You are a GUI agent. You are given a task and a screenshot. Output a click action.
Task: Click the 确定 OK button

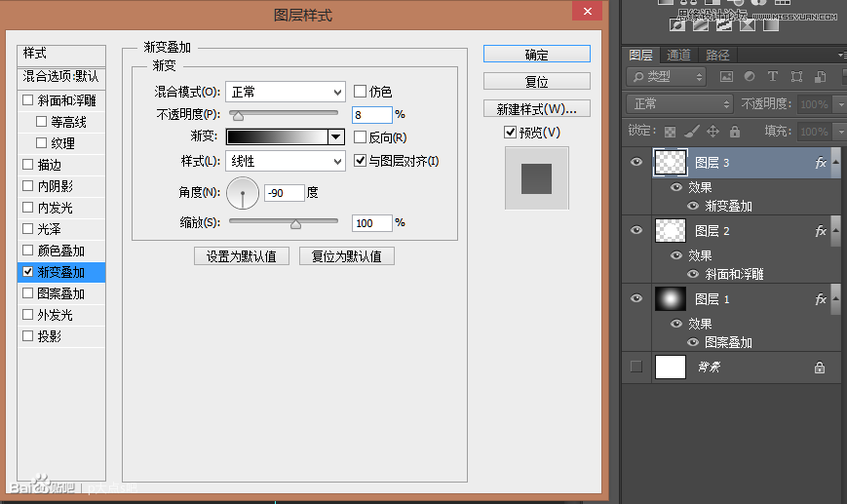tap(536, 55)
